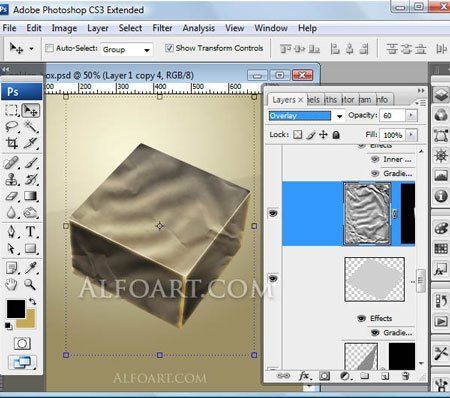Select the Healing Brush tool

(x=12, y=163)
